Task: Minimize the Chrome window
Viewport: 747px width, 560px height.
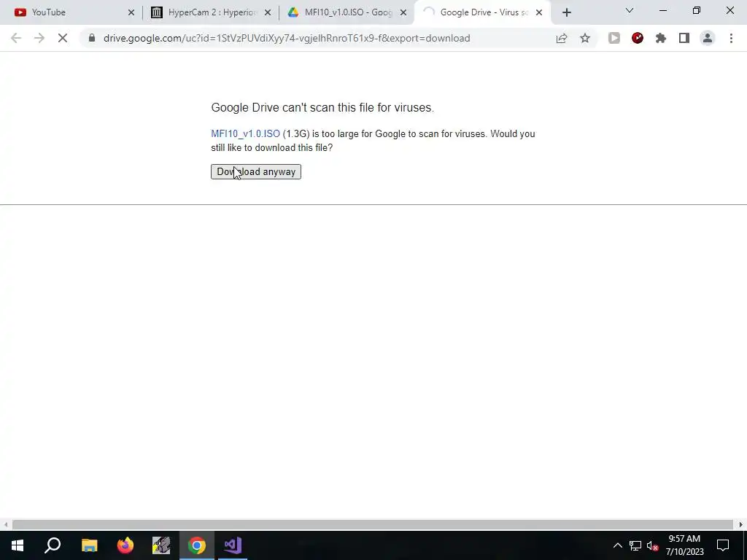Action: click(663, 10)
